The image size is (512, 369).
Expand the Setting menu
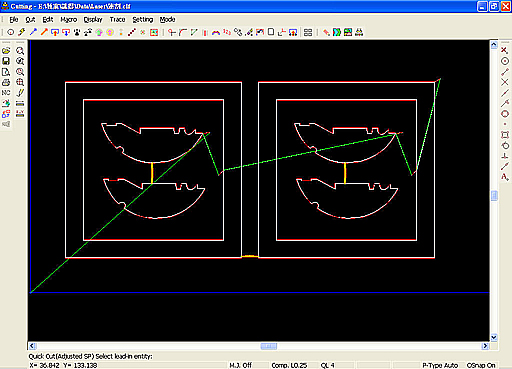[143, 20]
